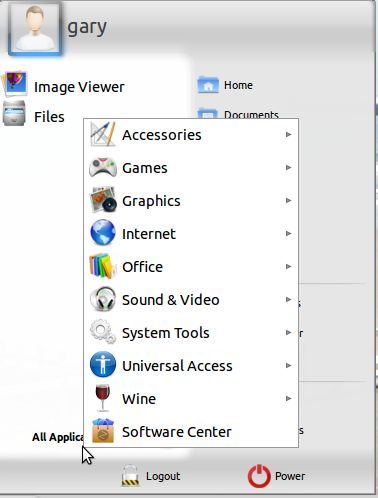Click gary's user avatar picture

point(35,28)
